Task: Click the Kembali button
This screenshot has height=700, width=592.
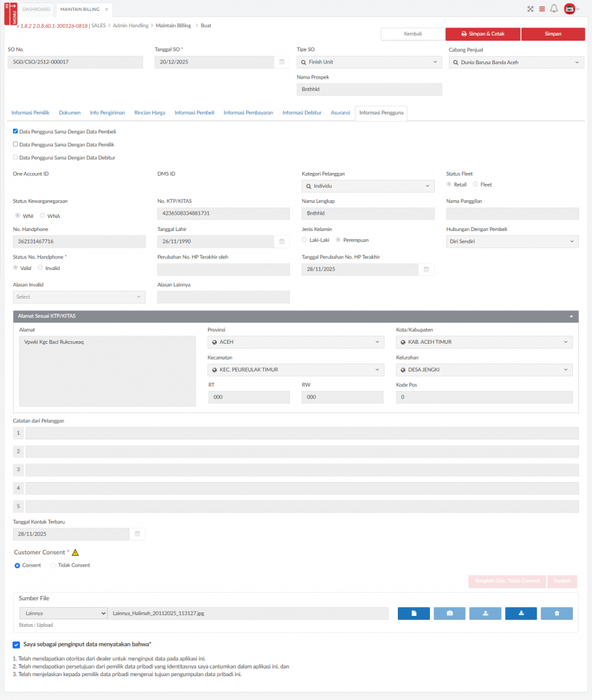Action: [412, 33]
